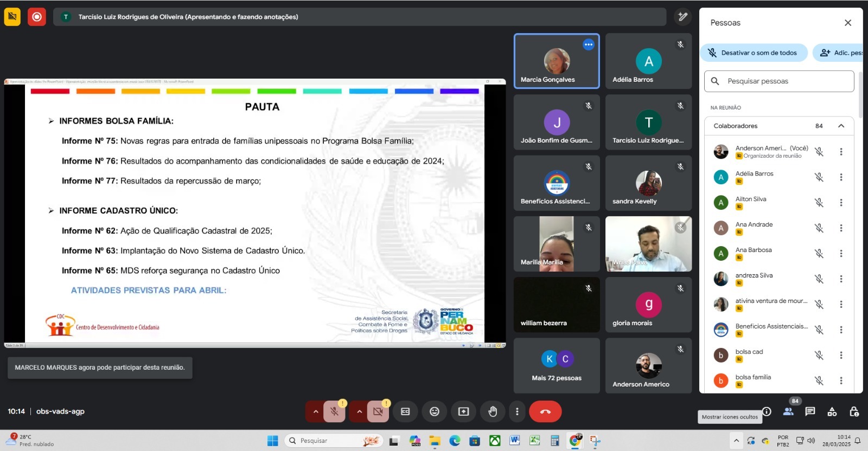Turn on closed captions
This screenshot has height=451, width=868.
[x=405, y=411]
